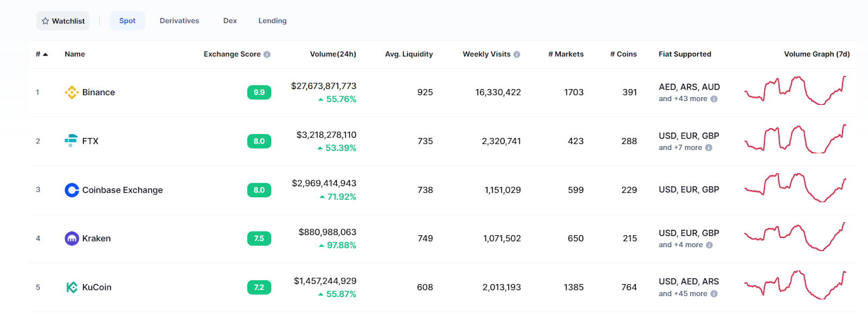The image size is (868, 314).
Task: Click FTX weekly visits 2,320,741
Action: pos(501,141)
